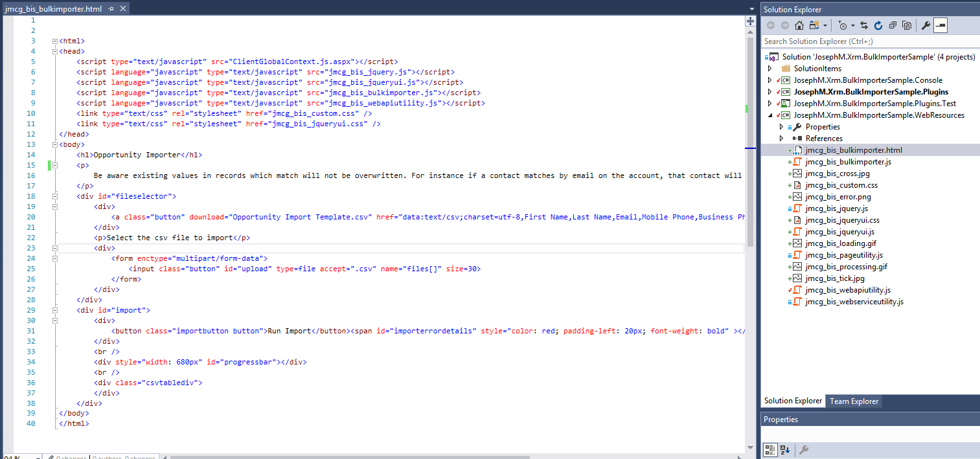Select the Solution Explorer tab
The width and height of the screenshot is (980, 459).
point(793,401)
